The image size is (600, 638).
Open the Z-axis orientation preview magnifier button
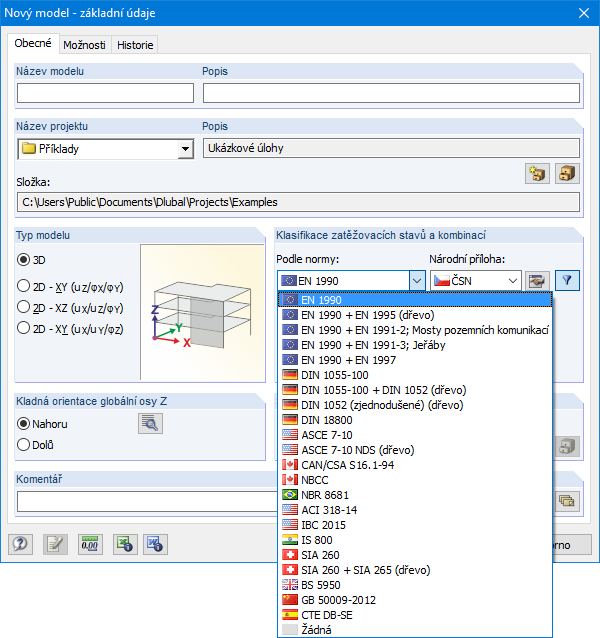coord(150,424)
